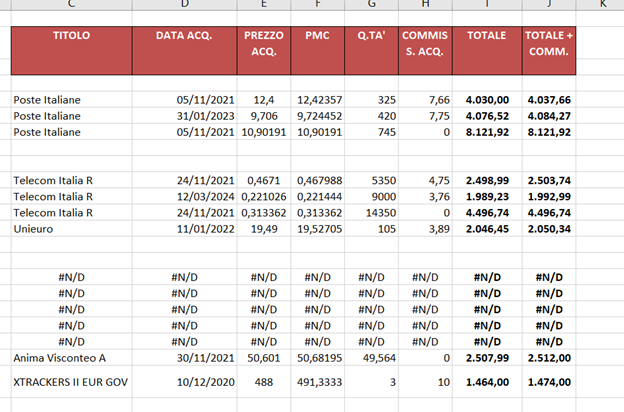Select price cell 0,4671
This screenshot has height=412, width=624.
coord(264,180)
